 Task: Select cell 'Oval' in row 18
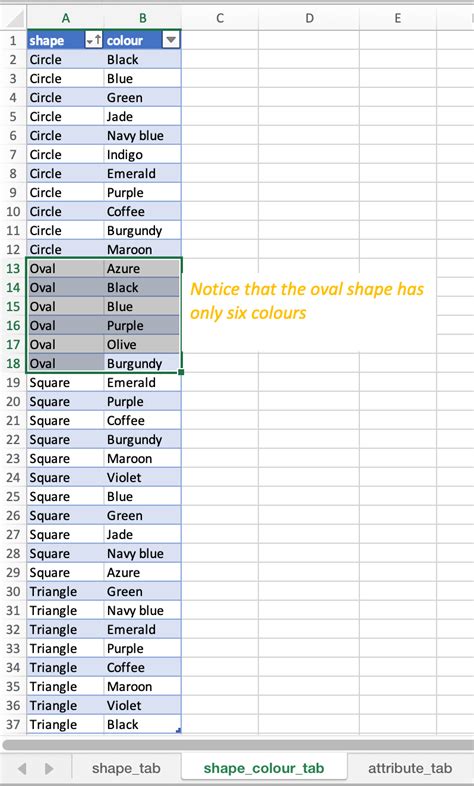tap(66, 363)
